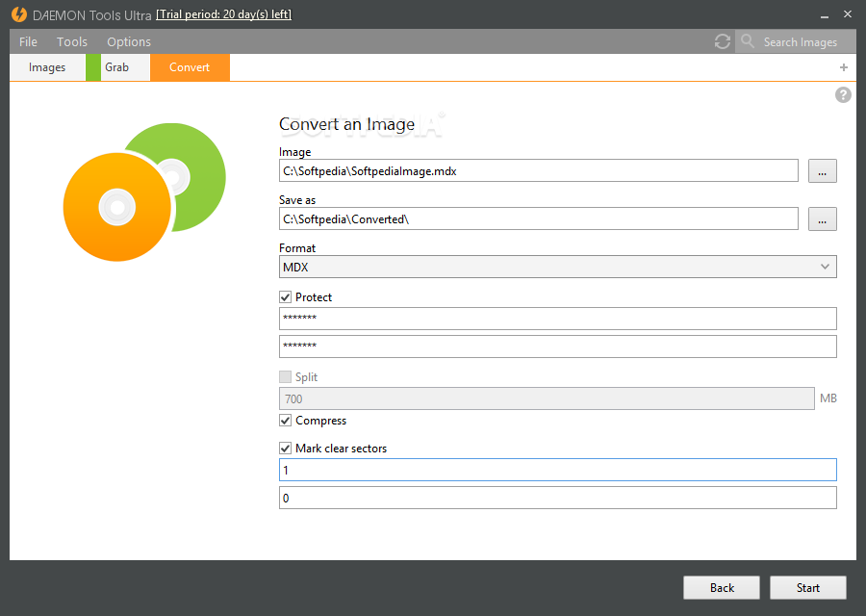Click the Start button

pyautogui.click(x=808, y=588)
